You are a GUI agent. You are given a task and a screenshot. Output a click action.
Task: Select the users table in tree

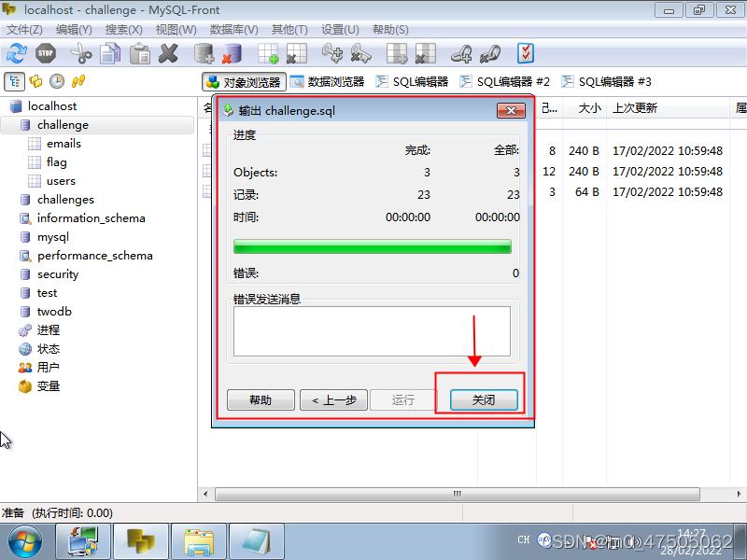point(61,181)
